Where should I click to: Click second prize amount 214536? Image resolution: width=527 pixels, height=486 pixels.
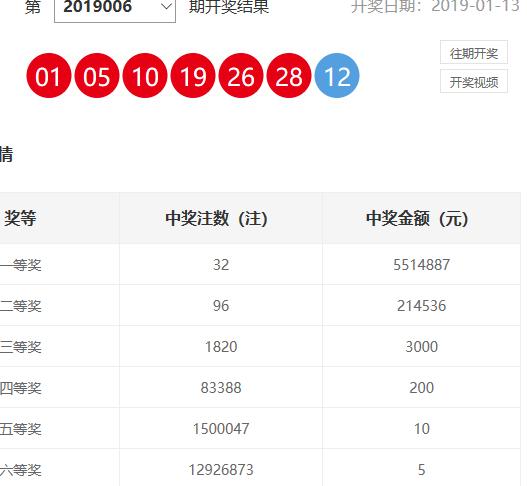(x=421, y=306)
